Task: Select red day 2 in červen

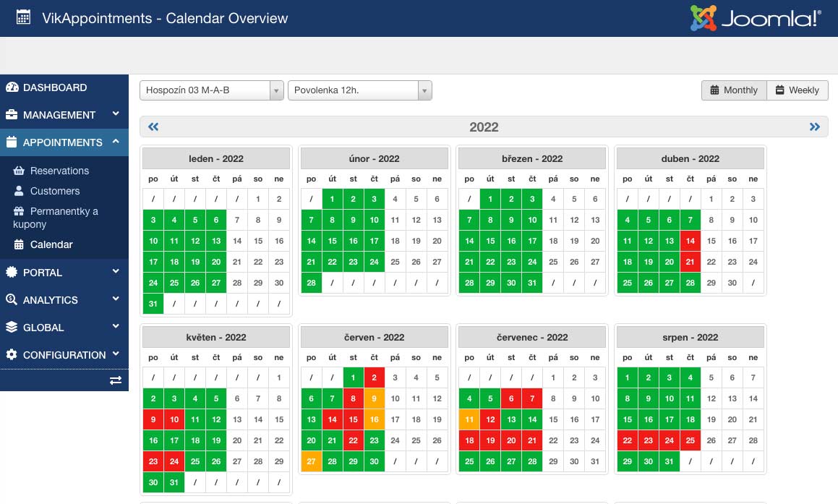Action: 374,377
